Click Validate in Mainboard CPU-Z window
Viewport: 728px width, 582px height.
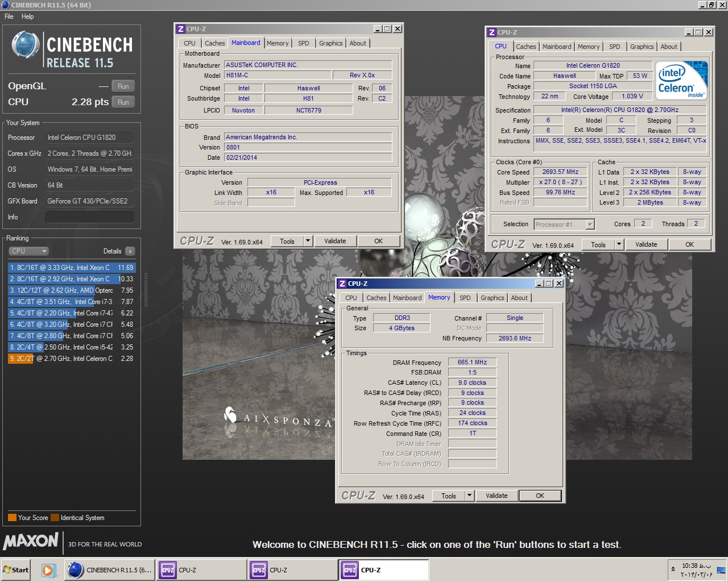(335, 241)
